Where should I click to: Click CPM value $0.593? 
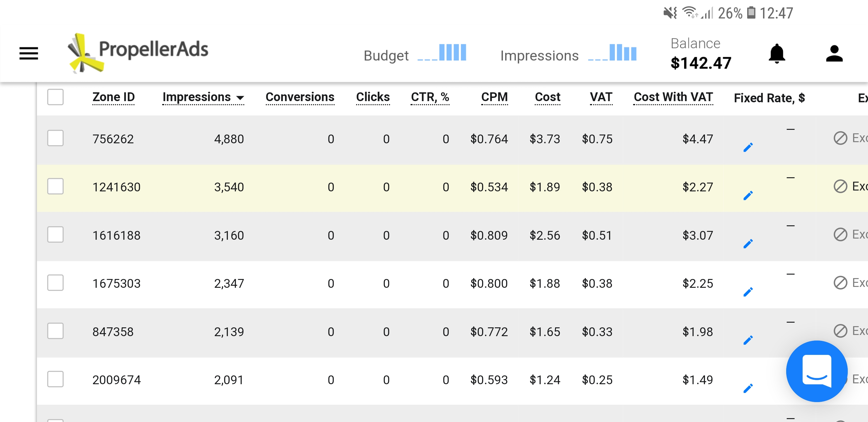[489, 380]
